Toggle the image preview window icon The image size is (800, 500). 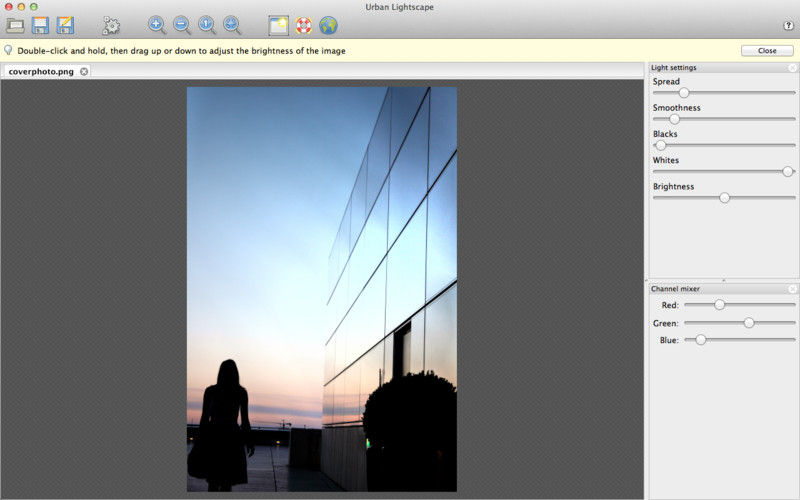279,26
